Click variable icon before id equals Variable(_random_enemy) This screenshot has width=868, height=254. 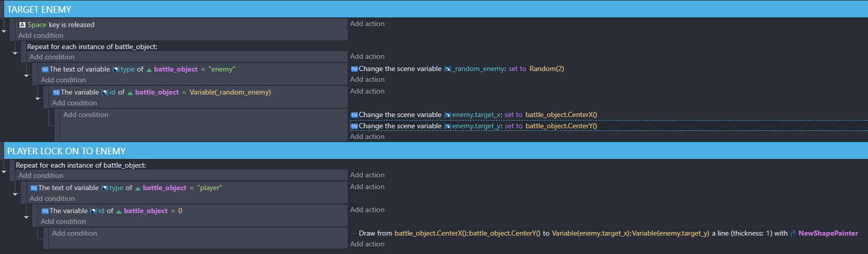click(56, 93)
